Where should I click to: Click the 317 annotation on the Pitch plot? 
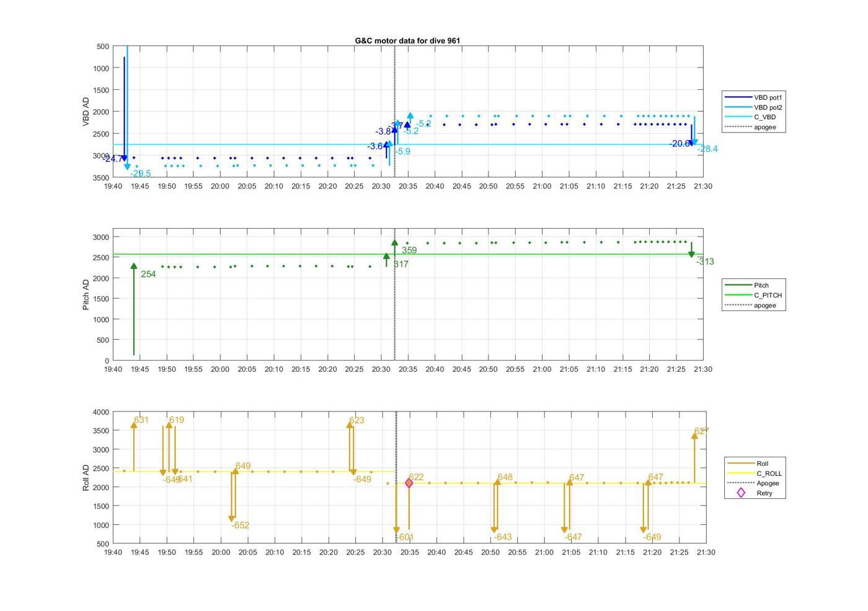401,264
